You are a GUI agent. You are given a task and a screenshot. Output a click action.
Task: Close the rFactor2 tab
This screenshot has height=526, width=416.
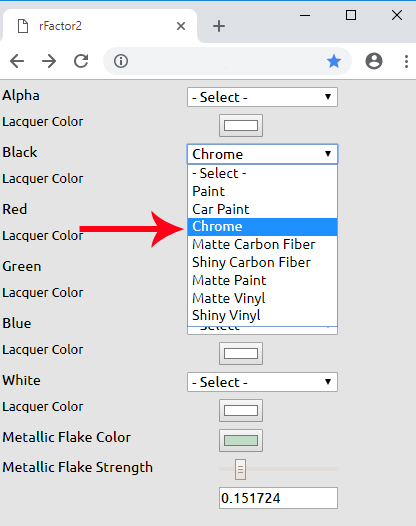pos(181,26)
